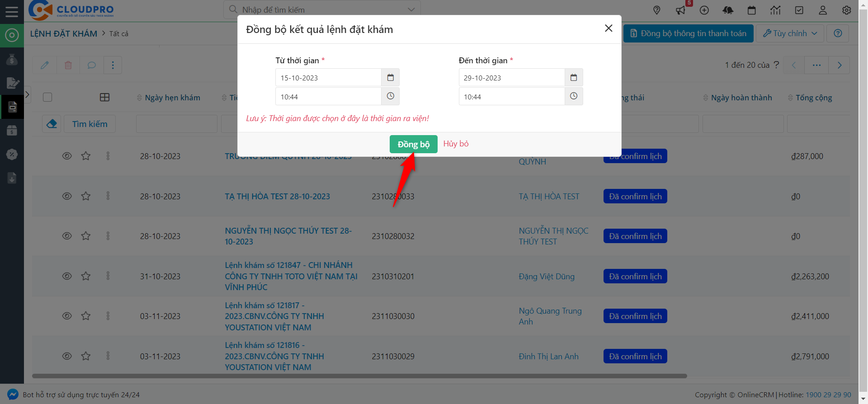Image resolution: width=868 pixels, height=404 pixels.
Task: Tick the select all rows checkbox
Action: tap(47, 97)
